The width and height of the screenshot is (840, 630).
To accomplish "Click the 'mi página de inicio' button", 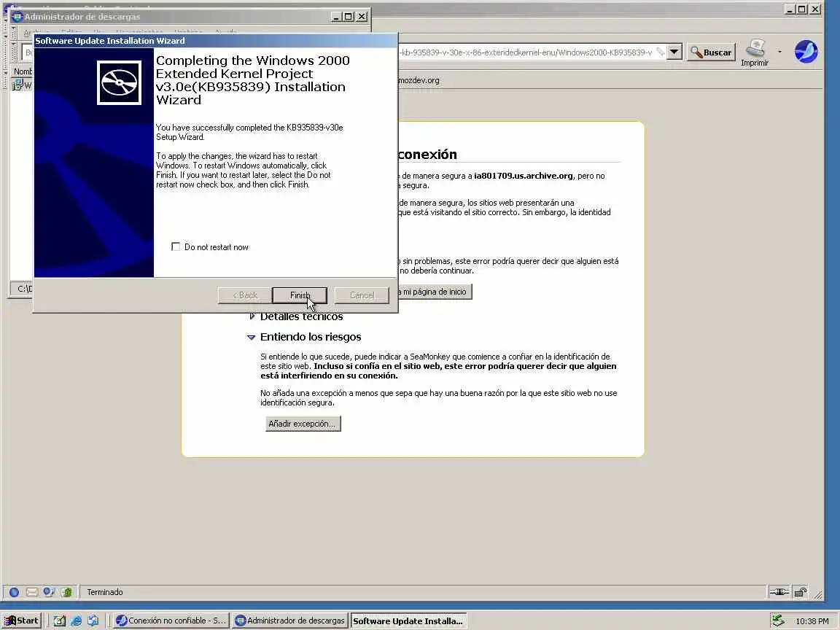I will [435, 292].
